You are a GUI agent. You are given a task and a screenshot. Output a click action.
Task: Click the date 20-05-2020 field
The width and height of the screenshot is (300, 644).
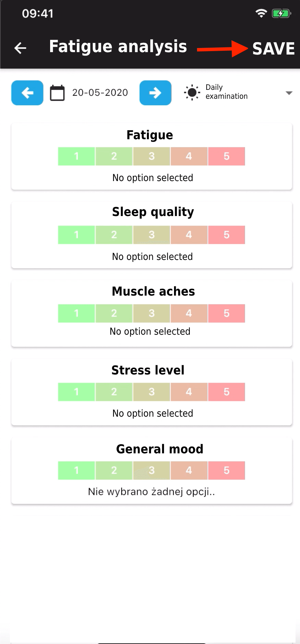100,93
